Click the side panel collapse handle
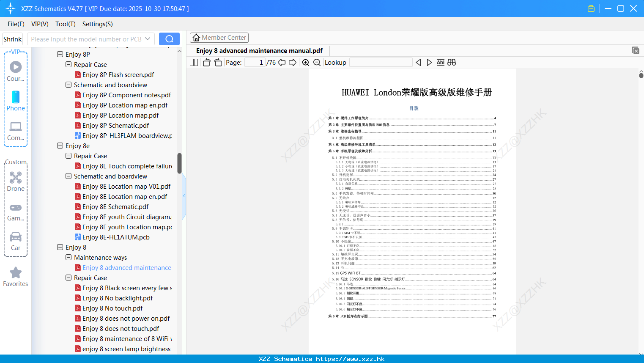 click(184, 196)
